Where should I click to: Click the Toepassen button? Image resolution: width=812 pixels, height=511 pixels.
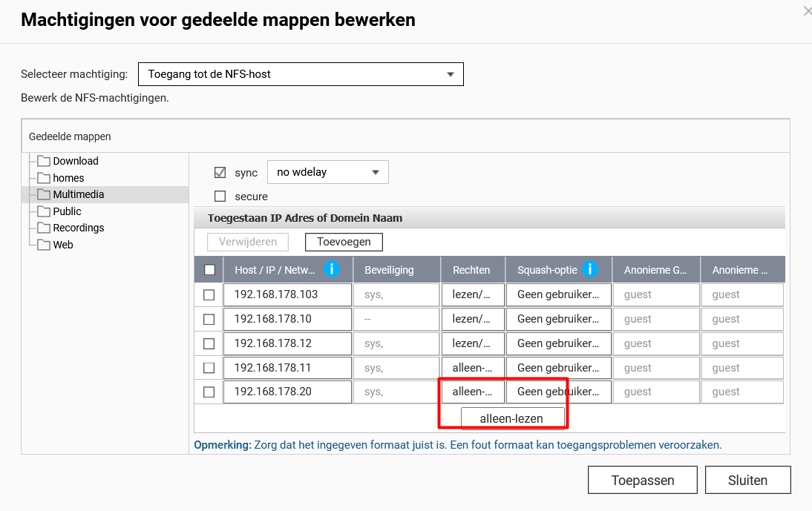coord(642,480)
